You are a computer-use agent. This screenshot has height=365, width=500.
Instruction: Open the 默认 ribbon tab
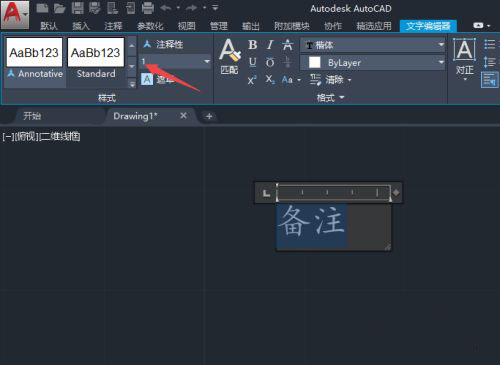[49, 26]
